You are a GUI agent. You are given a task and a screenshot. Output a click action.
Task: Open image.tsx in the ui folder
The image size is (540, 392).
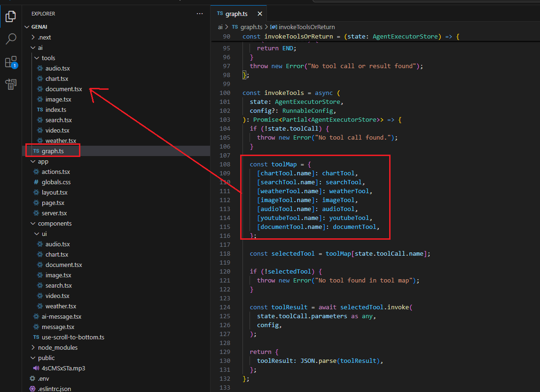pos(58,275)
